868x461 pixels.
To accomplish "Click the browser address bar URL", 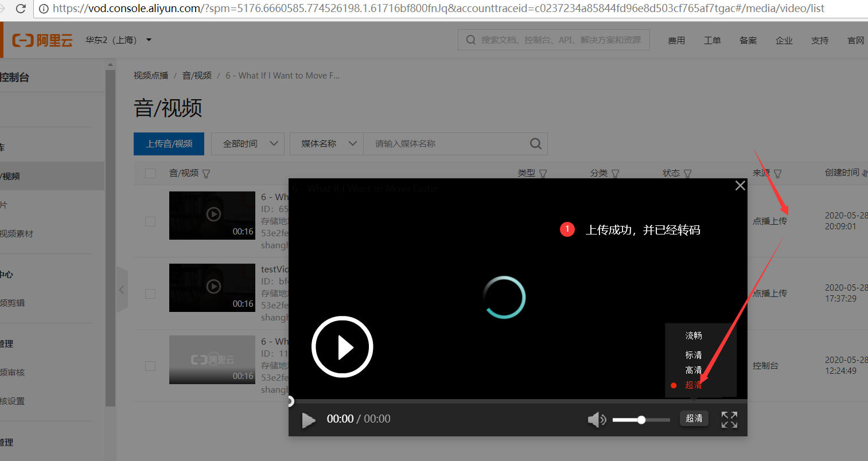I will coord(438,9).
